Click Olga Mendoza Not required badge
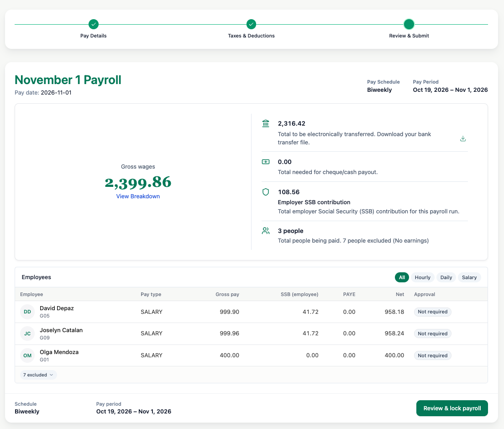 pyautogui.click(x=433, y=355)
